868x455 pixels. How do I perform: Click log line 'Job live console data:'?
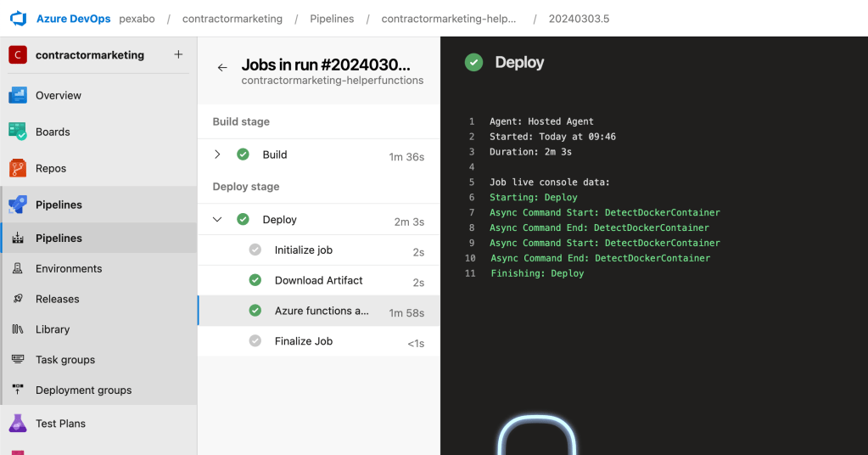pyautogui.click(x=549, y=183)
